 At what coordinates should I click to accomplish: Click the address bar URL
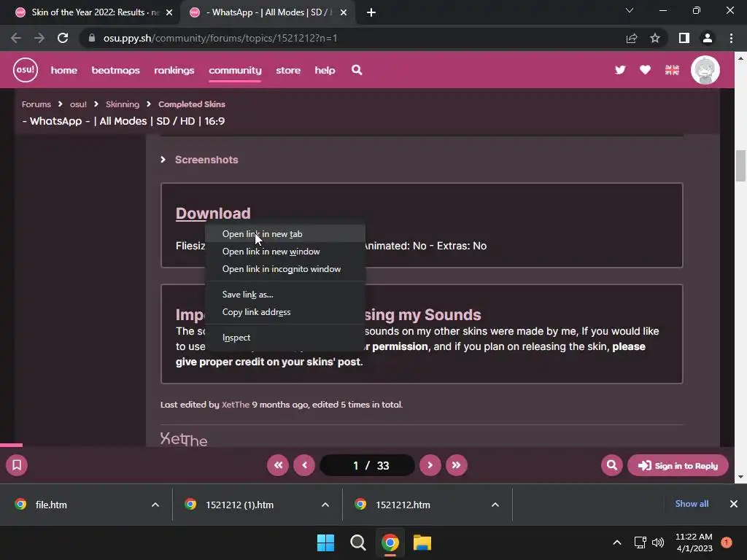[220, 38]
